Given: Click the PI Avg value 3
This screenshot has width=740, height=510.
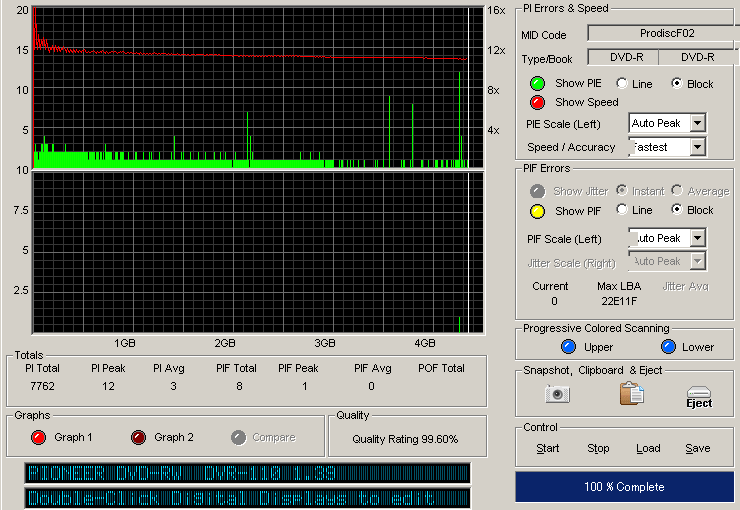Looking at the screenshot, I should [173, 386].
